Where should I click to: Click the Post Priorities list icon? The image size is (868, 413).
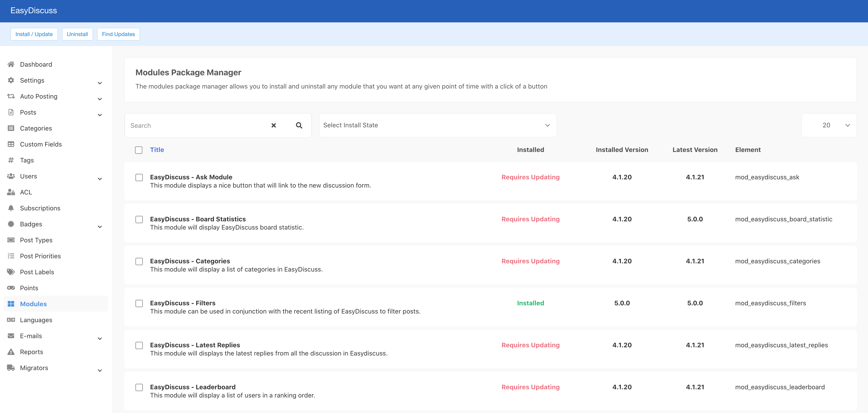(11, 256)
